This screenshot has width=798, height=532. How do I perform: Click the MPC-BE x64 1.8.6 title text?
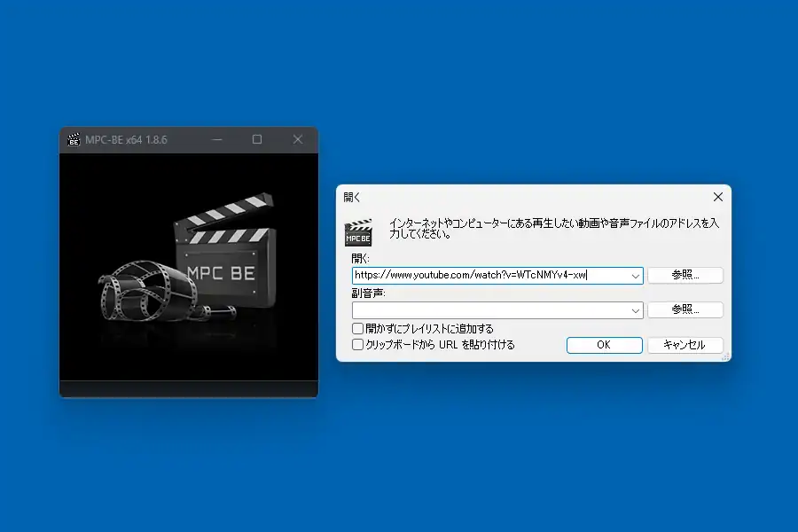pos(126,140)
